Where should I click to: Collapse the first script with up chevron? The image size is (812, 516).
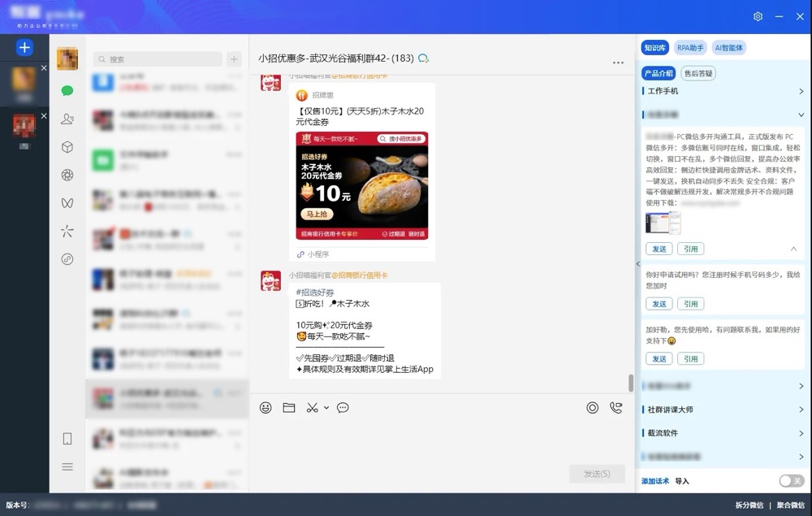793,249
